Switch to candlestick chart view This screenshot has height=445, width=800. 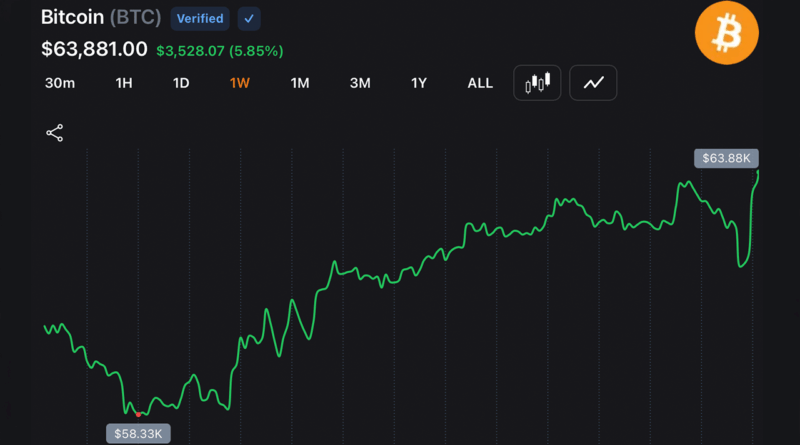point(537,83)
